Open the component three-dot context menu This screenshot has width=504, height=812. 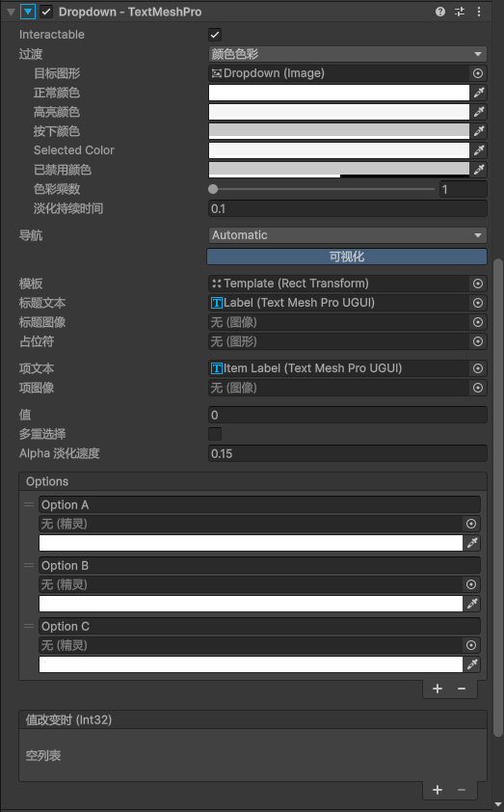pyautogui.click(x=479, y=12)
